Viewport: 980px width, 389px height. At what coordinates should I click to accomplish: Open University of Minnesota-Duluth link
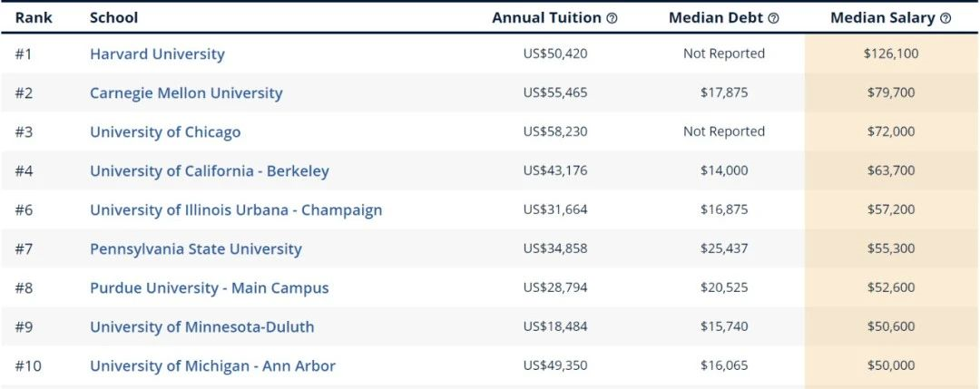point(201,327)
